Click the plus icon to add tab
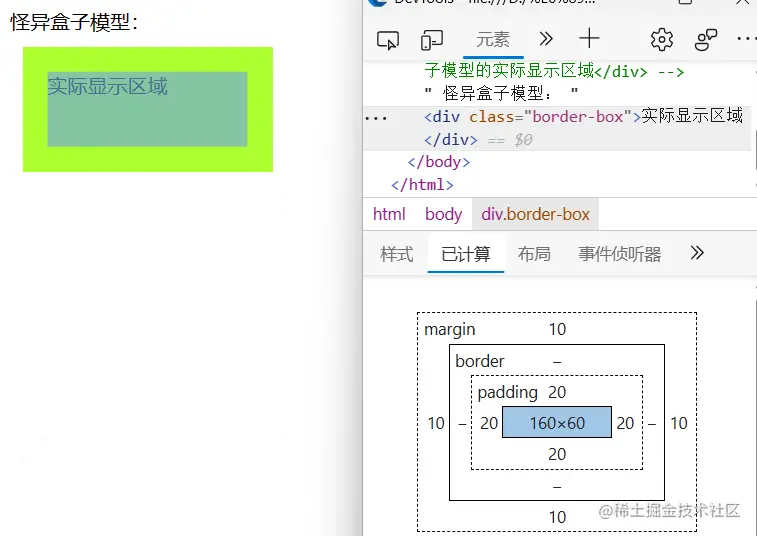The height and width of the screenshot is (536, 757). click(589, 38)
